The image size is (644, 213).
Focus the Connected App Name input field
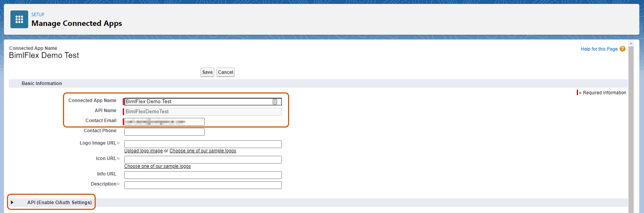(x=203, y=102)
